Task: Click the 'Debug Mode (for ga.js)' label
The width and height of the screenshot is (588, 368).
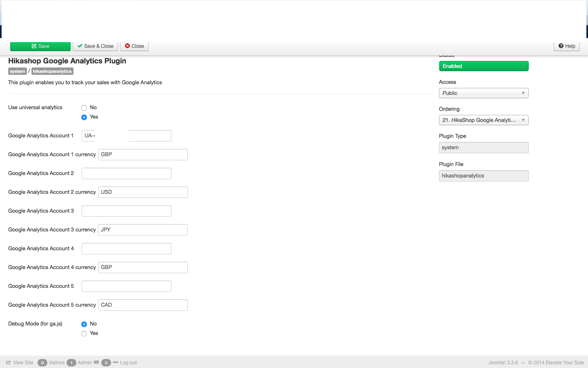Action: [x=35, y=324]
